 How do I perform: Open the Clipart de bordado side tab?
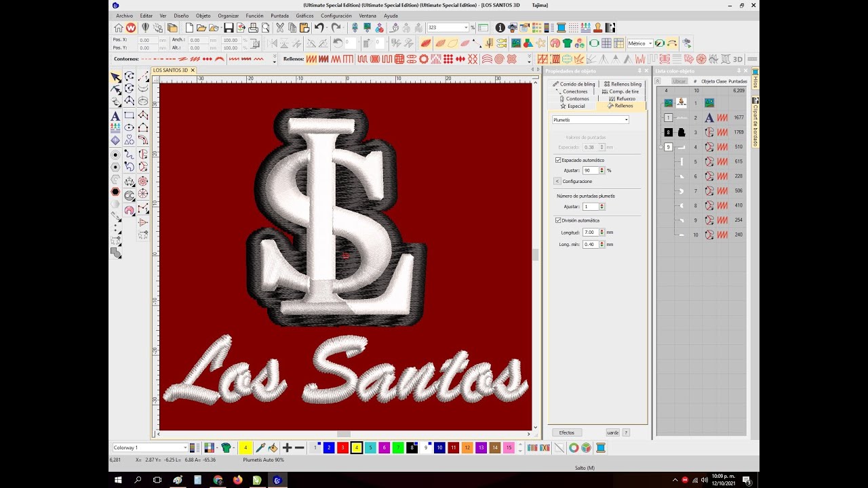(755, 123)
